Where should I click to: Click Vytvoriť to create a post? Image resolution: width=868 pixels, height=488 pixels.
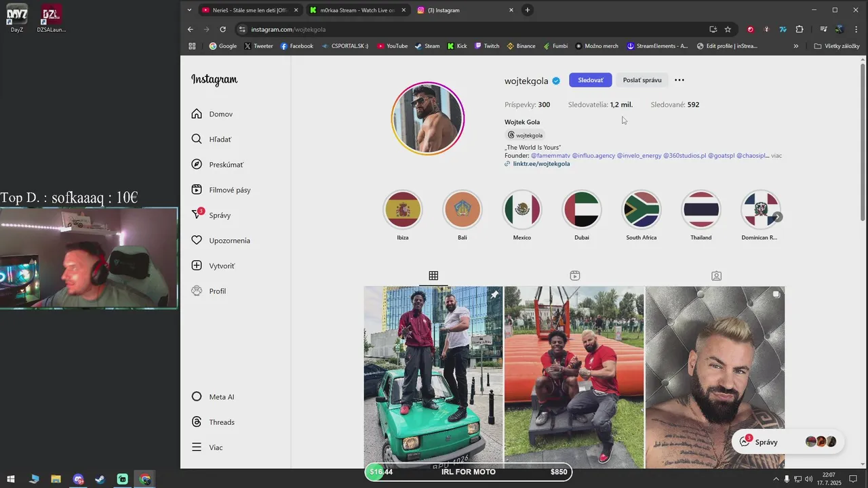[213, 266]
